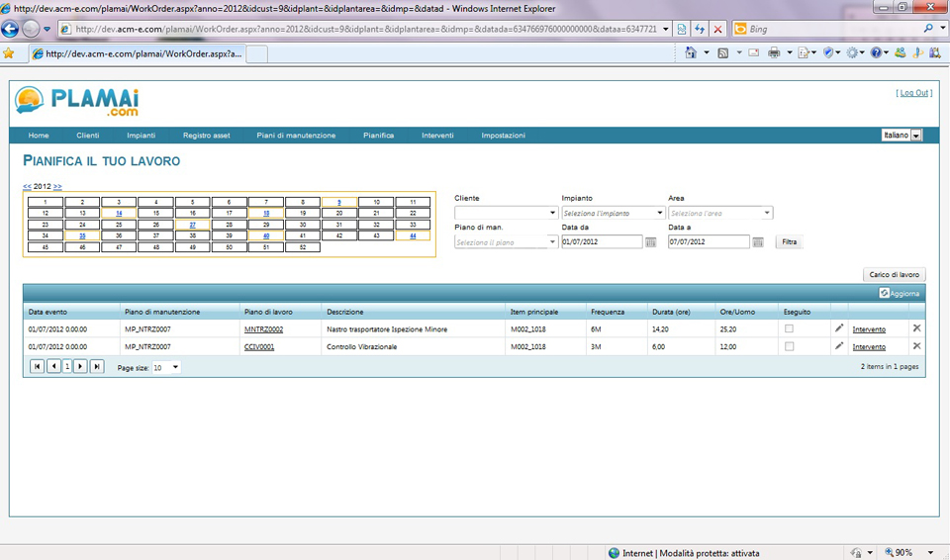Click the RSS feeds toolbar icon

coord(722,52)
